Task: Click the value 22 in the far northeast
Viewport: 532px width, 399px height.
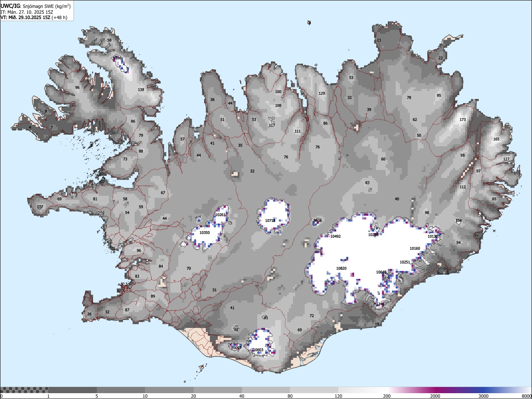Action: coord(441,58)
